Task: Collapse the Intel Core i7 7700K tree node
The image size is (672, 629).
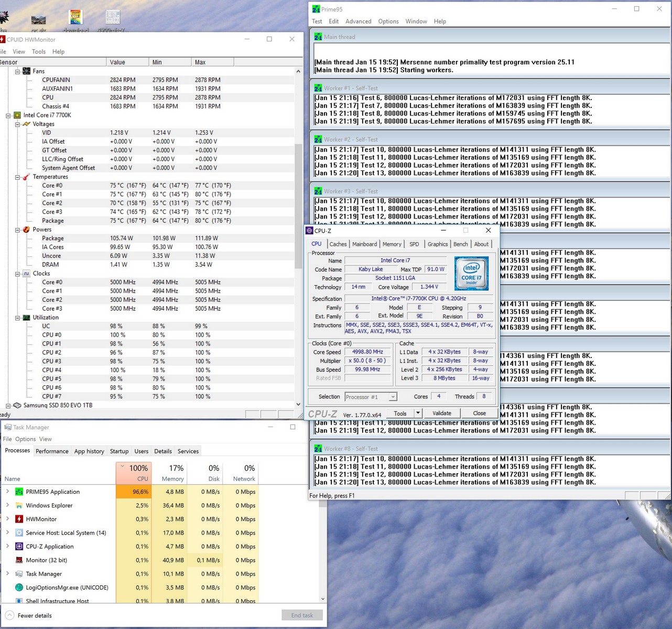Action: (8, 115)
